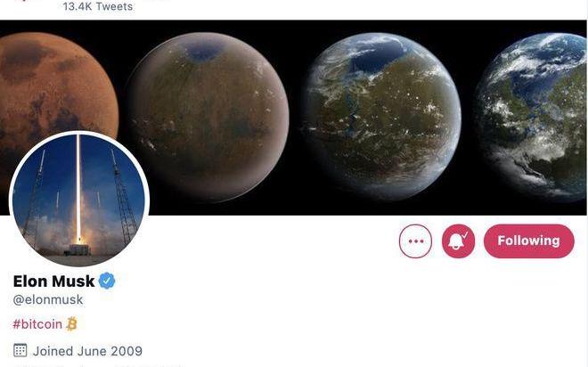Open the #bitcoin hashtag link
Viewport: 588px width, 367px height.
(37, 324)
